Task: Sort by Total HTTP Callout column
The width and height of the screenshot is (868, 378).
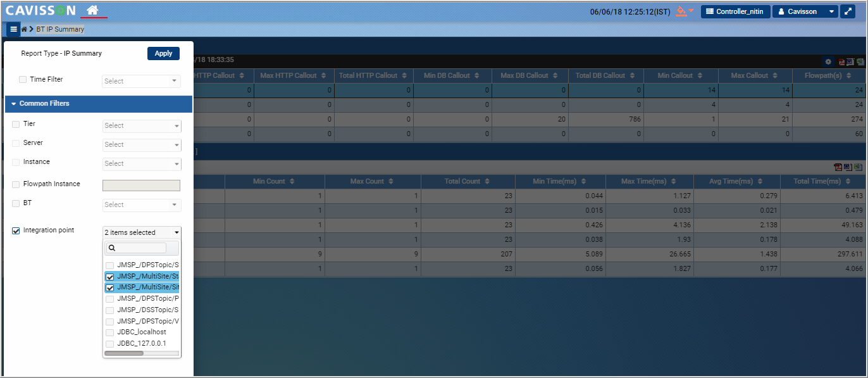Action: pos(373,75)
